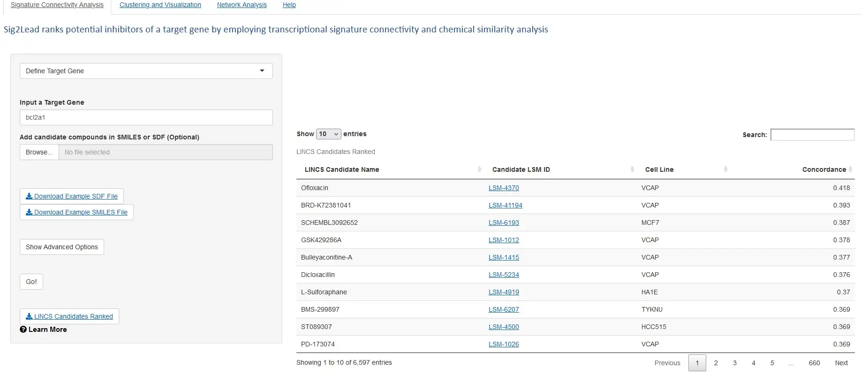Click Browse to choose a file
The height and width of the screenshot is (376, 868).
(39, 152)
